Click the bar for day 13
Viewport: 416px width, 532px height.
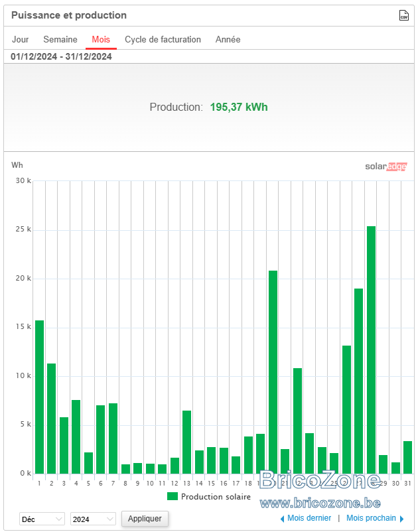(x=186, y=442)
